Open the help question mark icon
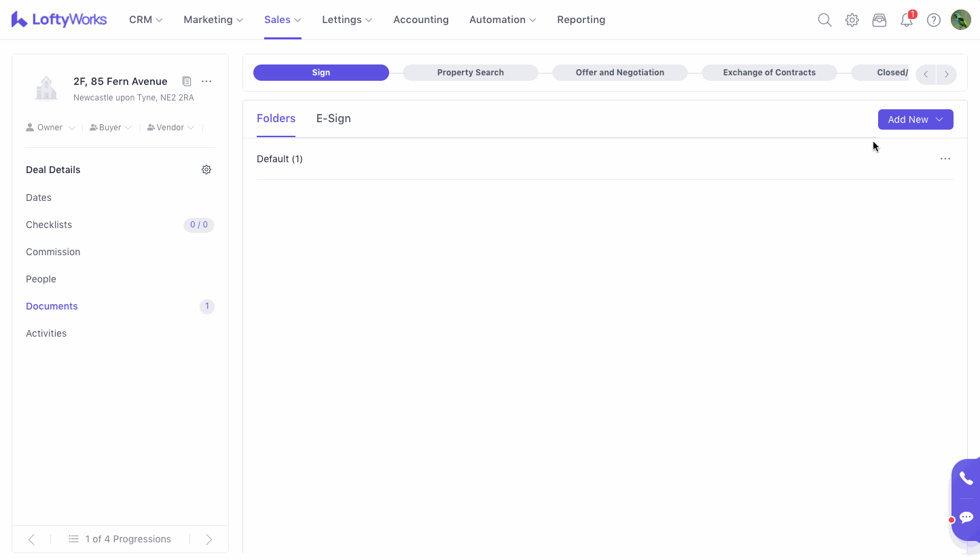The width and height of the screenshot is (980, 560). tap(934, 20)
